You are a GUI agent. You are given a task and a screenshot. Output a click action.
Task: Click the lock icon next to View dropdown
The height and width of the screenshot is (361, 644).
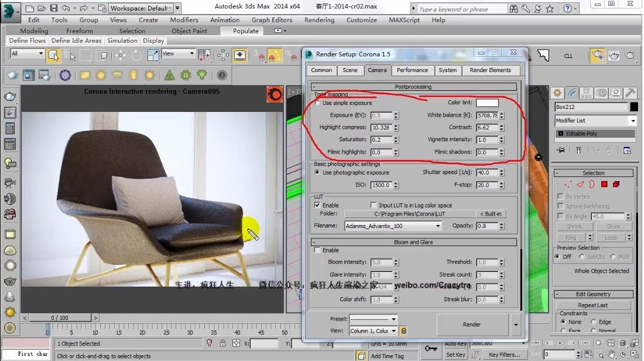404,331
